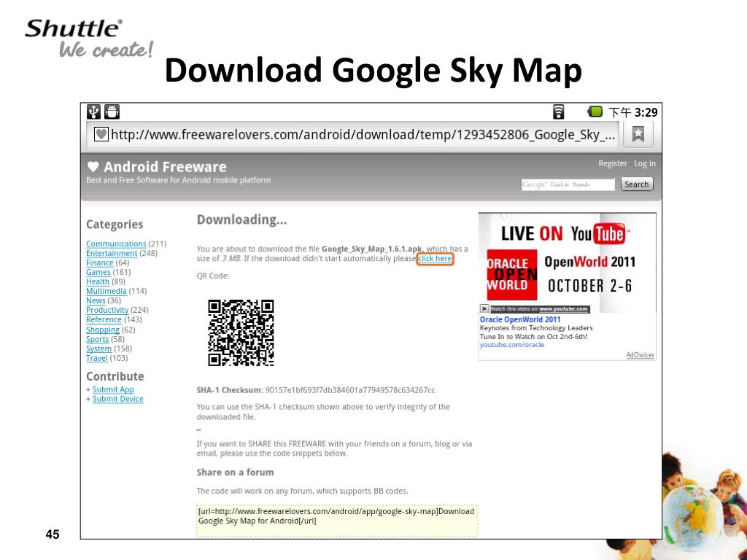Open the Shopping category
Viewport: 747px width, 560px height.
pos(103,330)
